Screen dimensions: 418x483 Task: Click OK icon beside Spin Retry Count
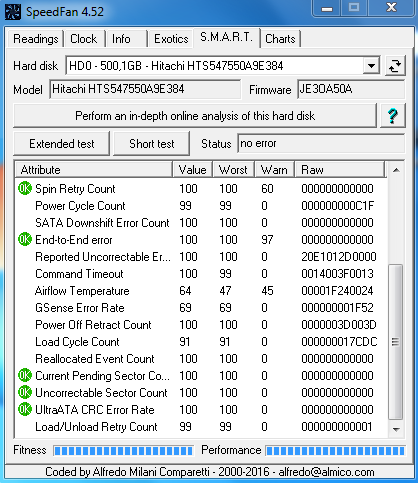point(25,189)
